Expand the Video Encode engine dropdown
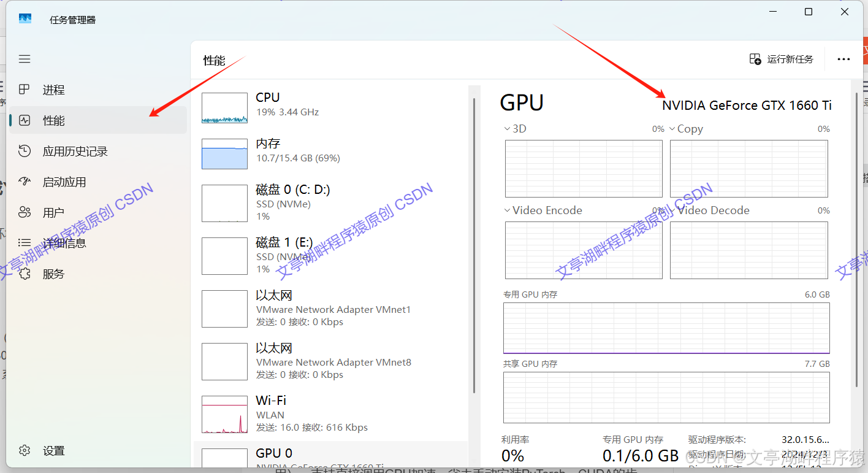Viewport: 868px width, 473px height. tap(507, 210)
